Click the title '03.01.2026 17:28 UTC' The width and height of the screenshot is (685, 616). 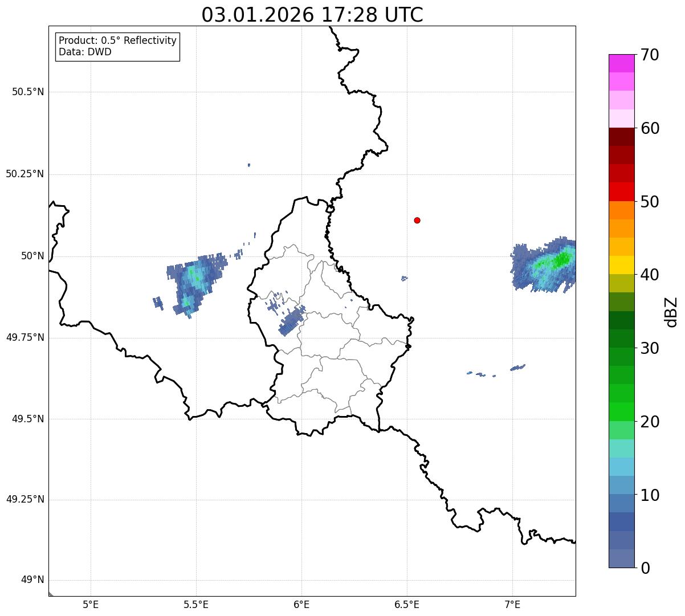[x=312, y=15]
